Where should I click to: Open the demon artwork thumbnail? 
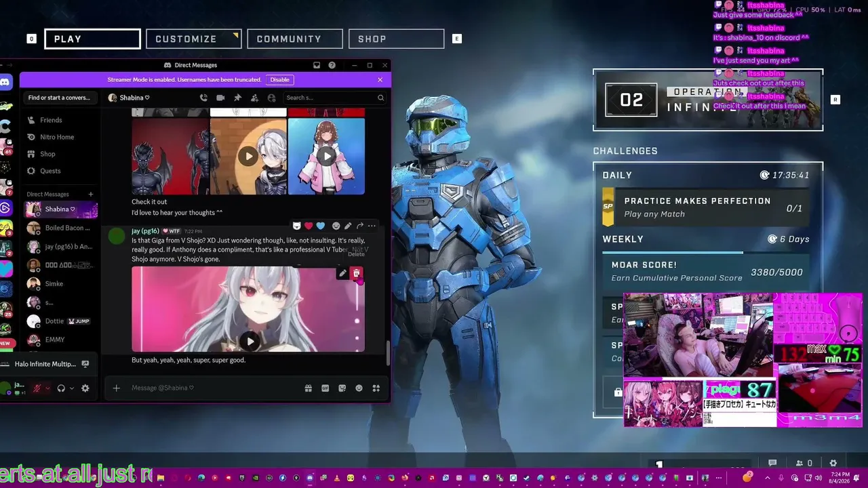[170, 157]
